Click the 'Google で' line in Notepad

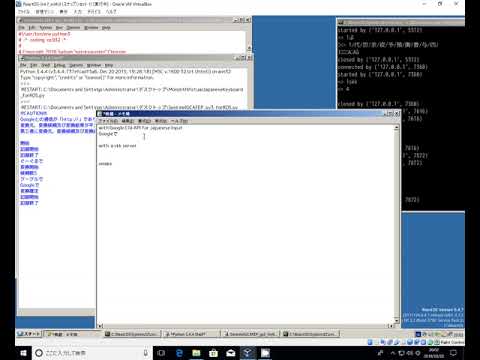pyautogui.click(x=108, y=134)
